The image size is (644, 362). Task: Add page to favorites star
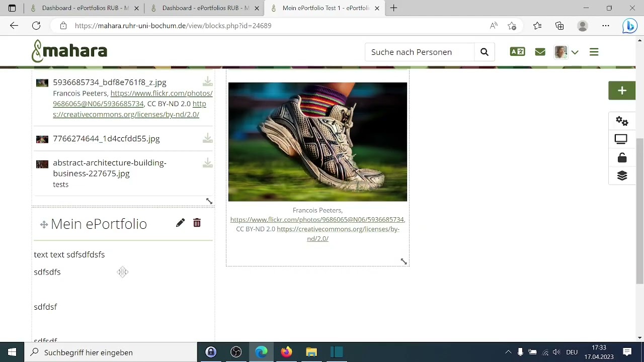[512, 26]
